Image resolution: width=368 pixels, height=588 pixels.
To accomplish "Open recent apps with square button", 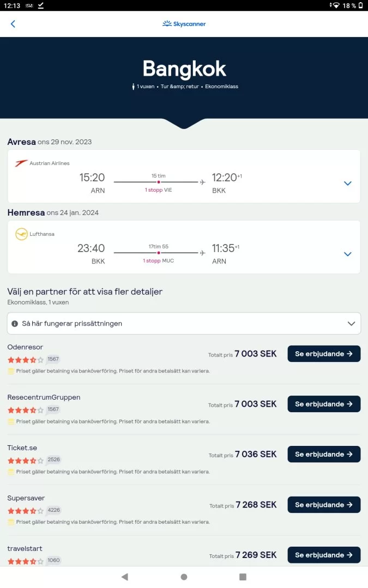I will [x=243, y=577].
